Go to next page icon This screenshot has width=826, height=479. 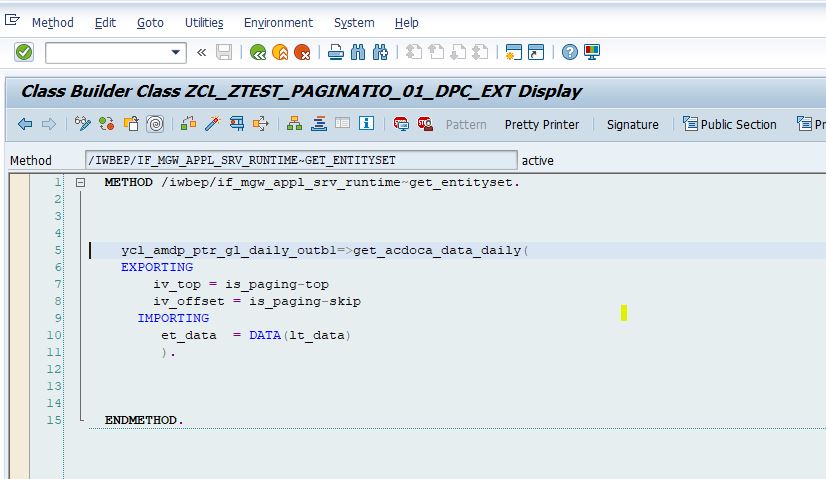[458, 52]
